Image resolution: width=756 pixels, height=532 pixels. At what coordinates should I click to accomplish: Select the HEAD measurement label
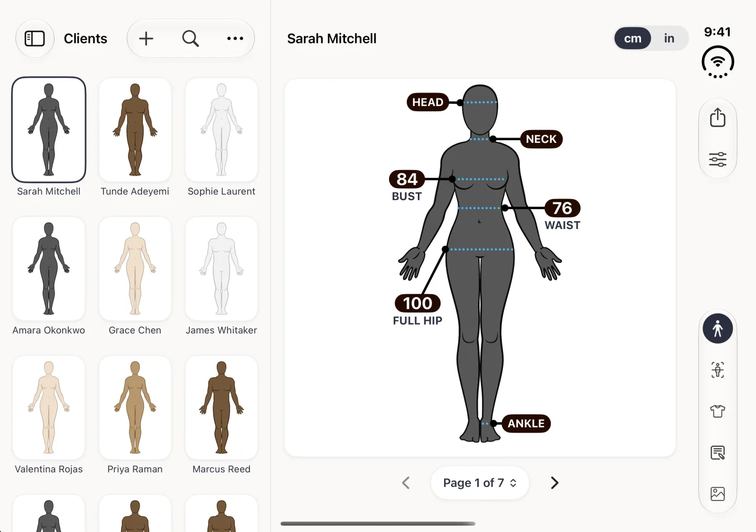[x=428, y=102]
